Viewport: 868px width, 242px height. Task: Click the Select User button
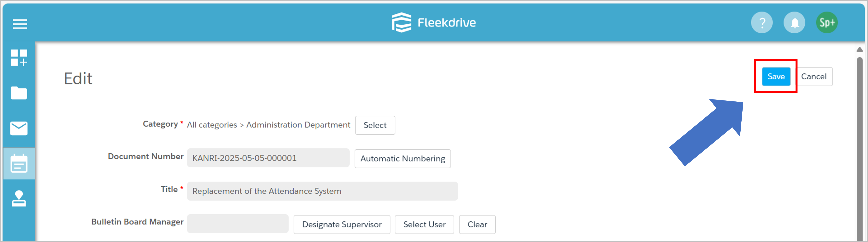(x=424, y=225)
